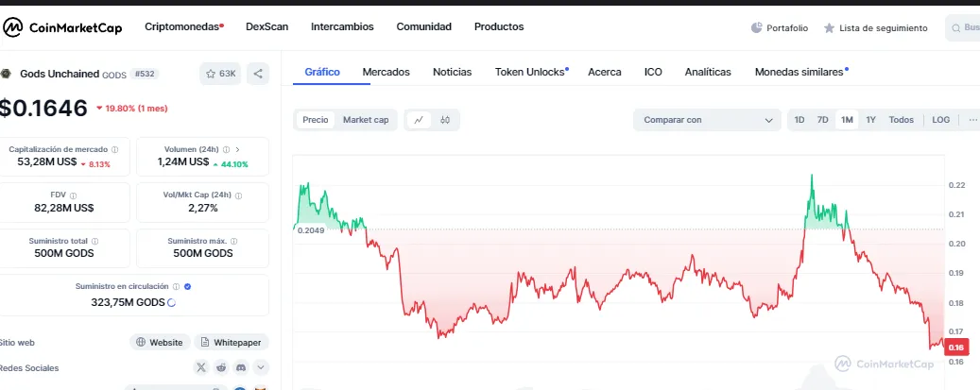Open the Discord social link
This screenshot has height=390, width=980.
[241, 366]
